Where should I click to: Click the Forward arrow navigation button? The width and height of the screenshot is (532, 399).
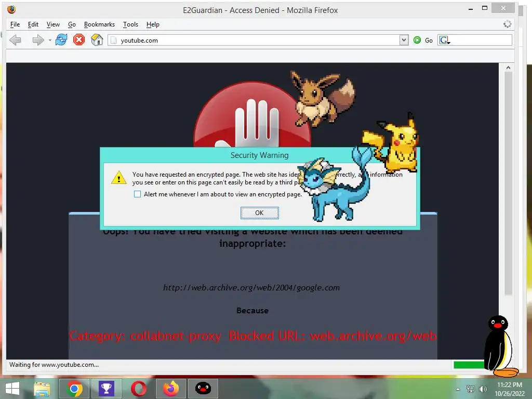38,40
